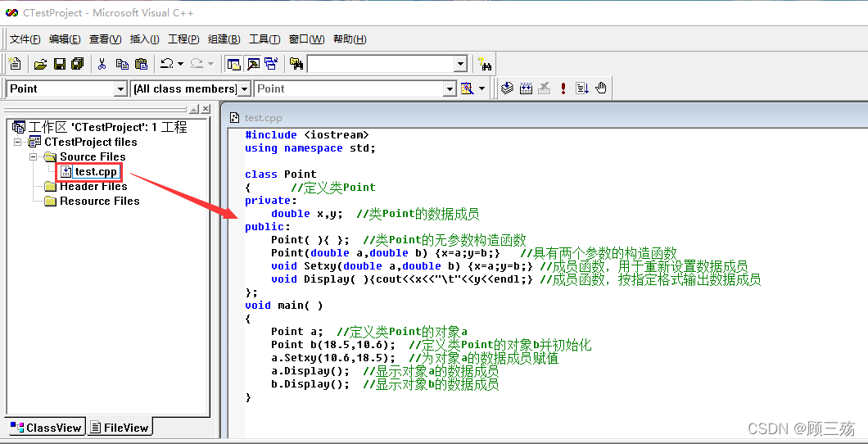Viewport: 868px width, 444px height.
Task: Collapse the CTestProject files tree node
Action: [x=18, y=143]
